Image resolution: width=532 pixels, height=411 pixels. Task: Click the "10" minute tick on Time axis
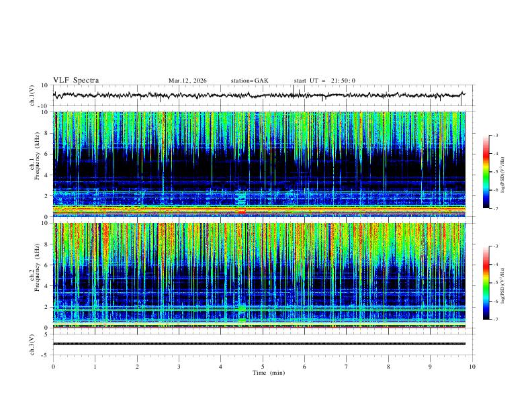click(x=472, y=367)
